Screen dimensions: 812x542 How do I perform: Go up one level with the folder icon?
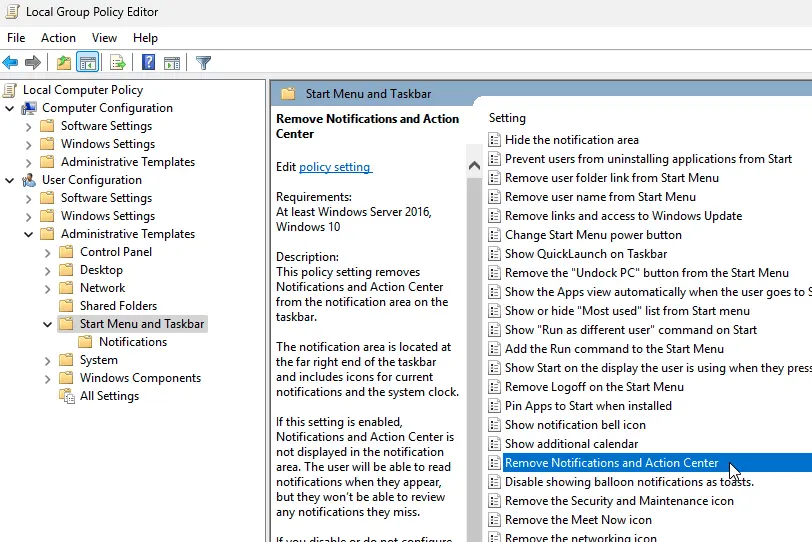tap(64, 63)
